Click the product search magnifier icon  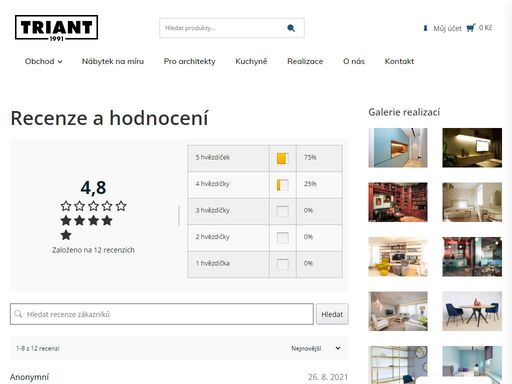291,28
